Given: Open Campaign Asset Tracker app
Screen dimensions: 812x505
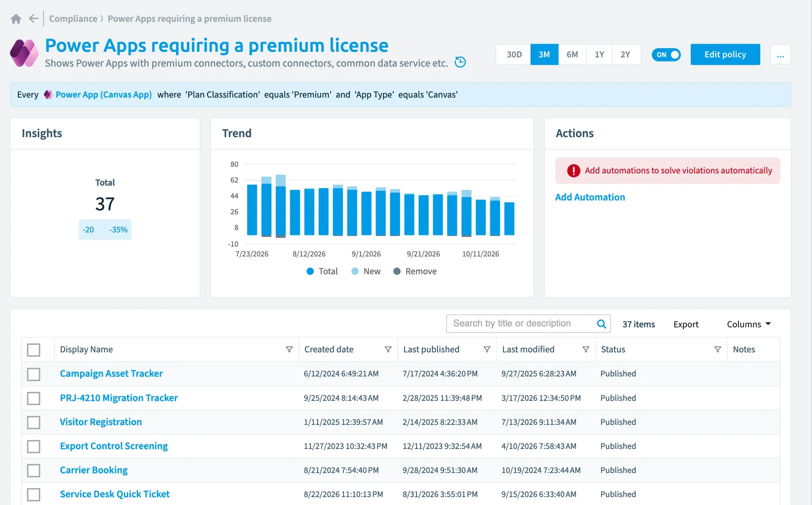Looking at the screenshot, I should (111, 374).
